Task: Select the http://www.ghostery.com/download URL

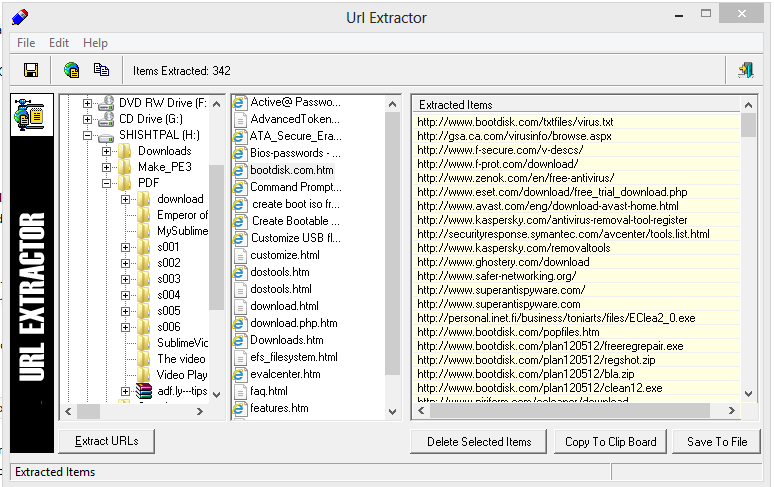Action: pyautogui.click(x=503, y=262)
